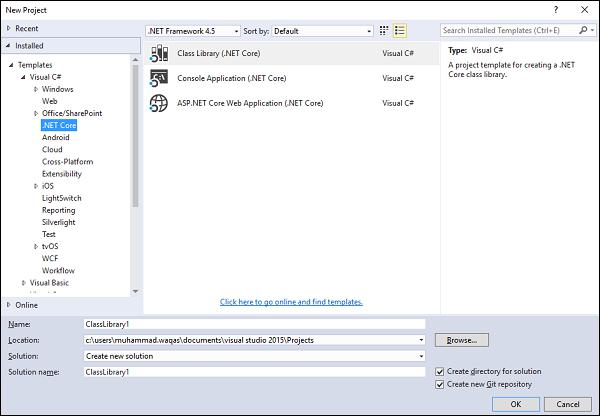
Task: Click the Cancel button
Action: 568,404
